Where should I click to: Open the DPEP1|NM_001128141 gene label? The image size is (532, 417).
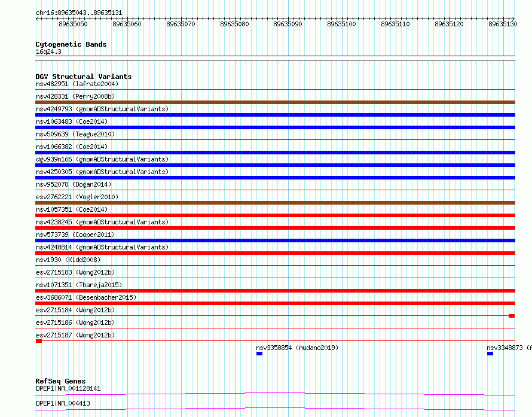point(68,388)
